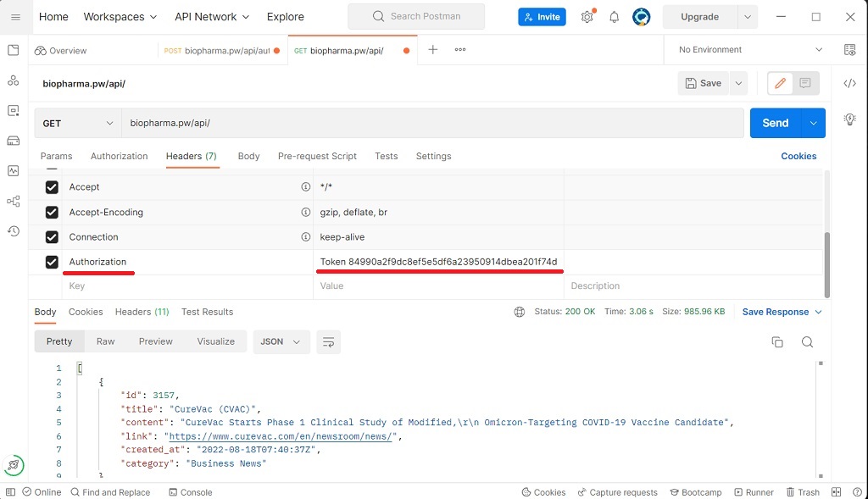Click the Authorization token value field
The width and height of the screenshot is (868, 499).
(438, 263)
